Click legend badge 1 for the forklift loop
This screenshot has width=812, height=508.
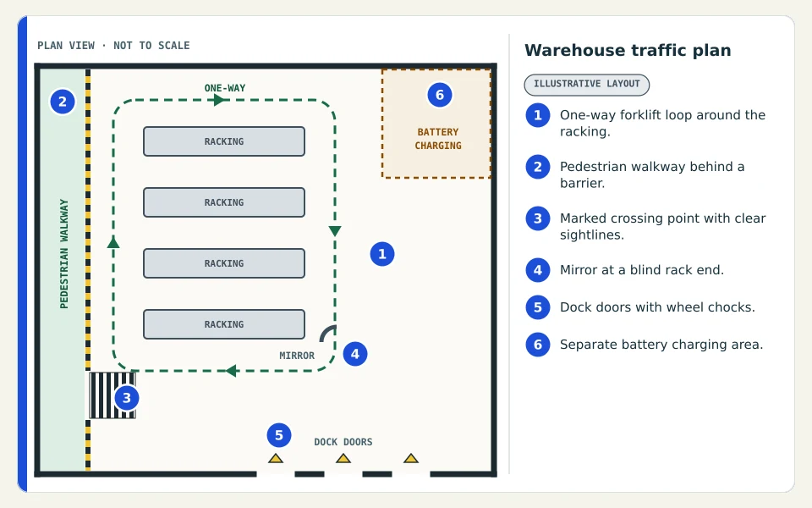[538, 115]
